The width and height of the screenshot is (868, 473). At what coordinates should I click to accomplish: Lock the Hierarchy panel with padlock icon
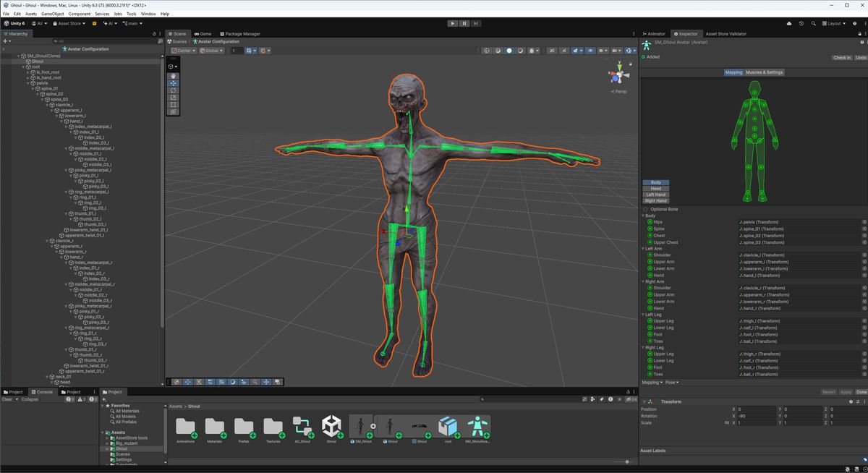[x=153, y=34]
